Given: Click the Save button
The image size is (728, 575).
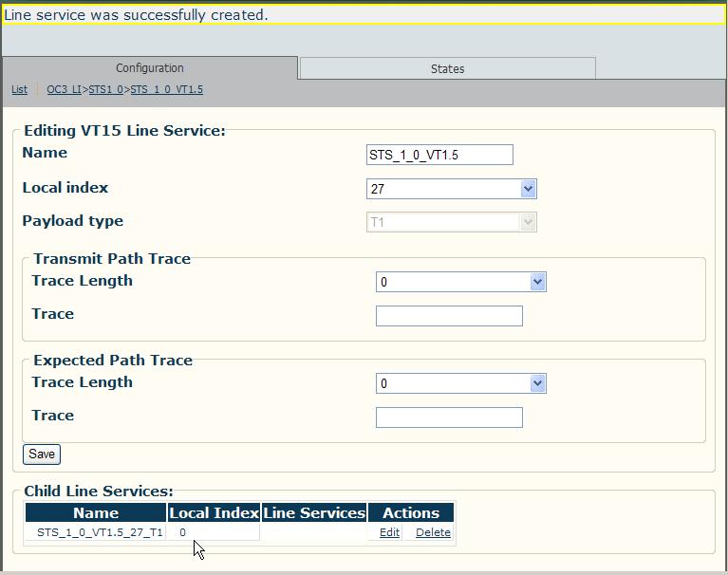Looking at the screenshot, I should [x=42, y=454].
